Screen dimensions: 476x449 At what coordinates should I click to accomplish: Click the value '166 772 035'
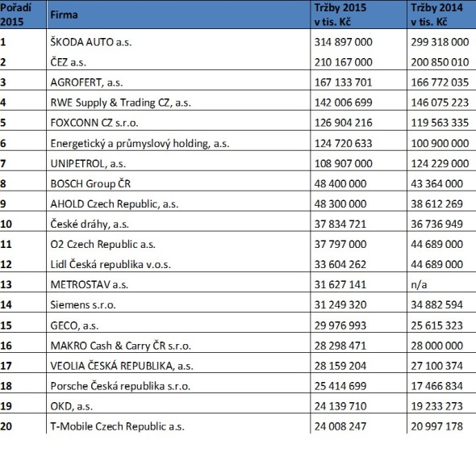(x=440, y=82)
